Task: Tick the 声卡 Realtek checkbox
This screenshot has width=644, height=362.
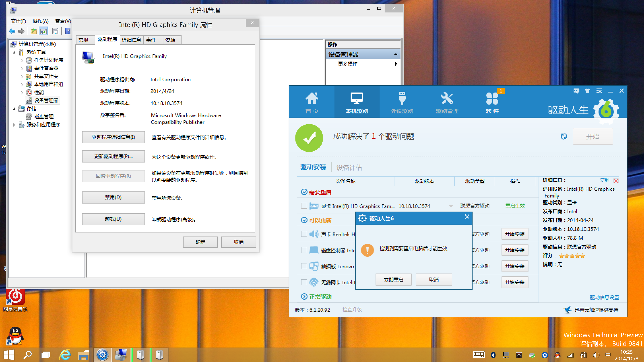Action: tap(304, 234)
